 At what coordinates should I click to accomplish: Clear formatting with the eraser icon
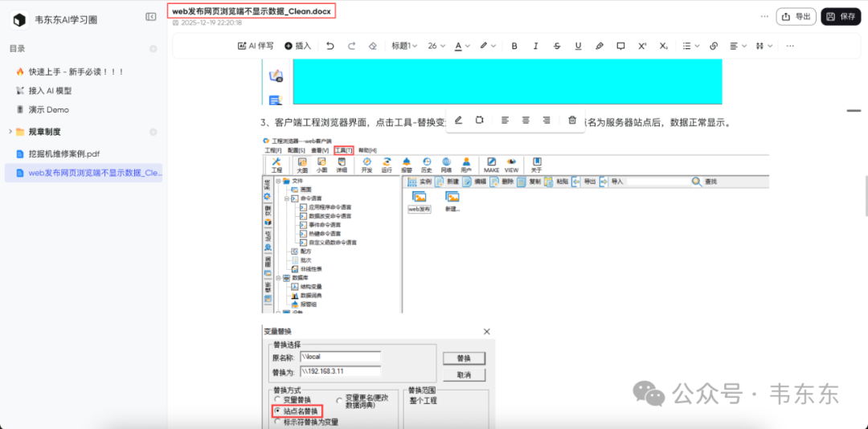[373, 46]
